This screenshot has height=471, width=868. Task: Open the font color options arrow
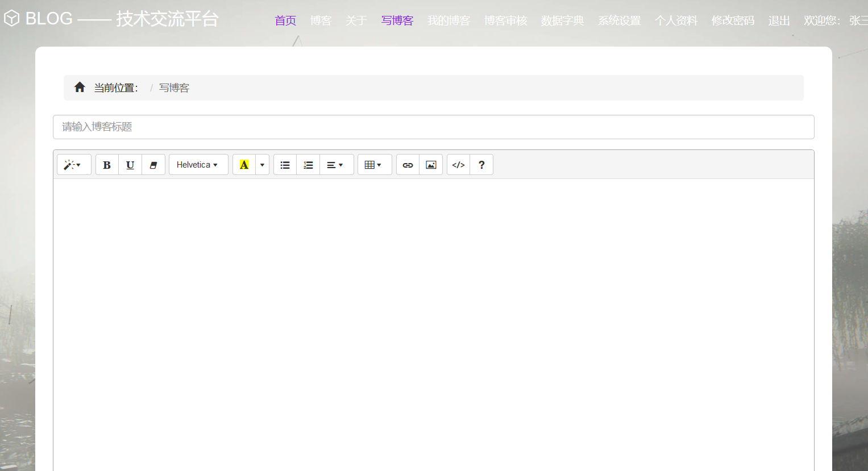(x=262, y=165)
